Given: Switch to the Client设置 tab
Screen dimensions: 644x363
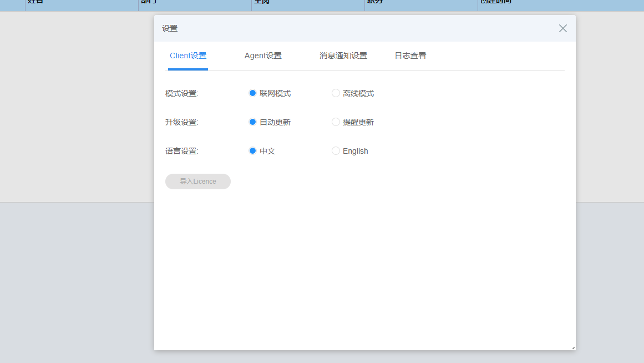Looking at the screenshot, I should pos(188,56).
